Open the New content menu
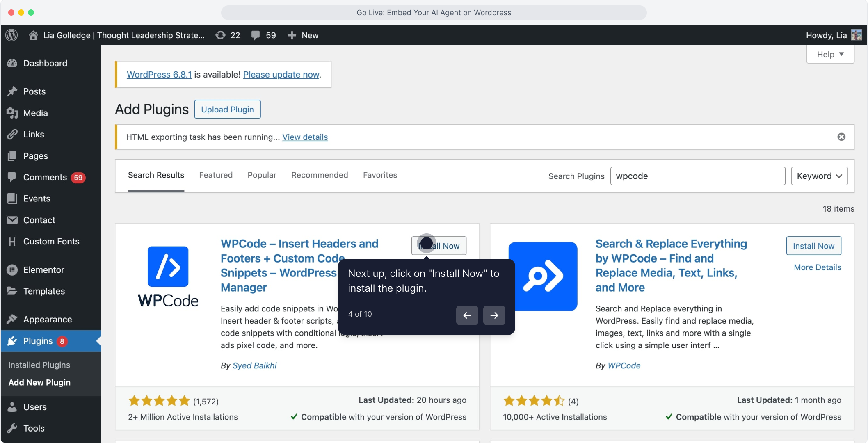This screenshot has height=443, width=868. 303,35
